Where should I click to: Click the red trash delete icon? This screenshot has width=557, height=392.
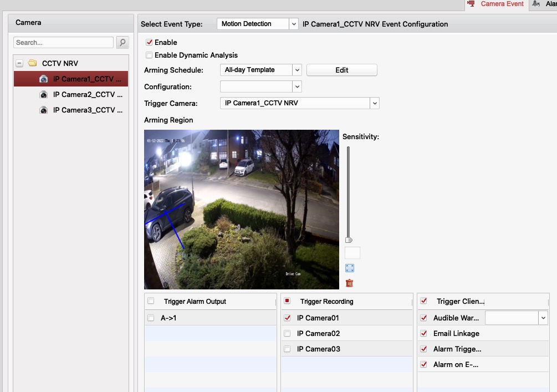(x=349, y=283)
